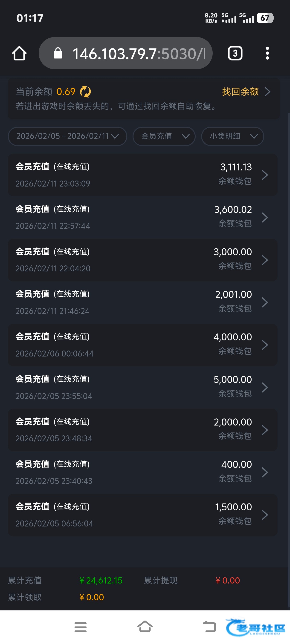Expand the 3,600.02 recharge entry arrow
This screenshot has width=290, height=644.
click(x=265, y=218)
